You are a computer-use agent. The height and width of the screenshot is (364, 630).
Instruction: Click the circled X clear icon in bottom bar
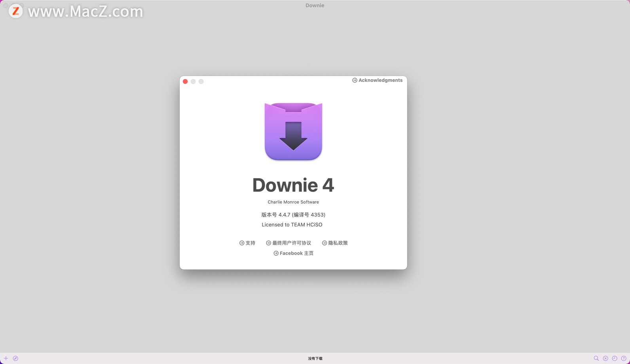(605, 358)
